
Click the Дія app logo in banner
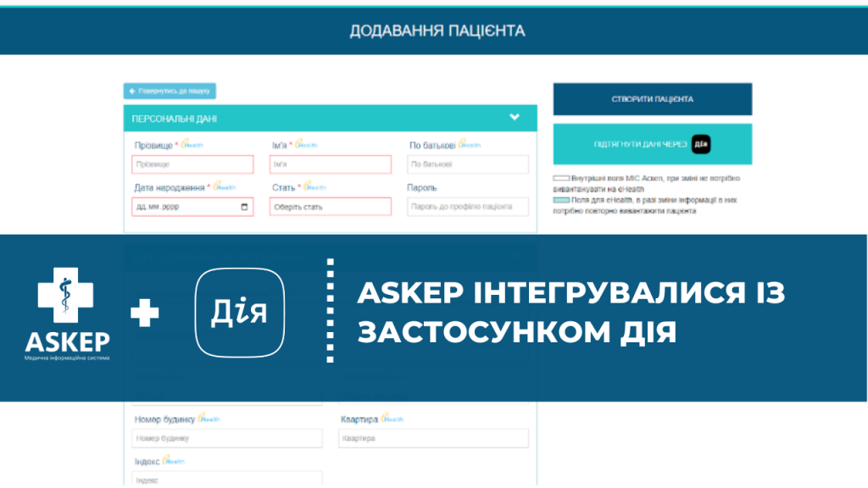point(240,313)
